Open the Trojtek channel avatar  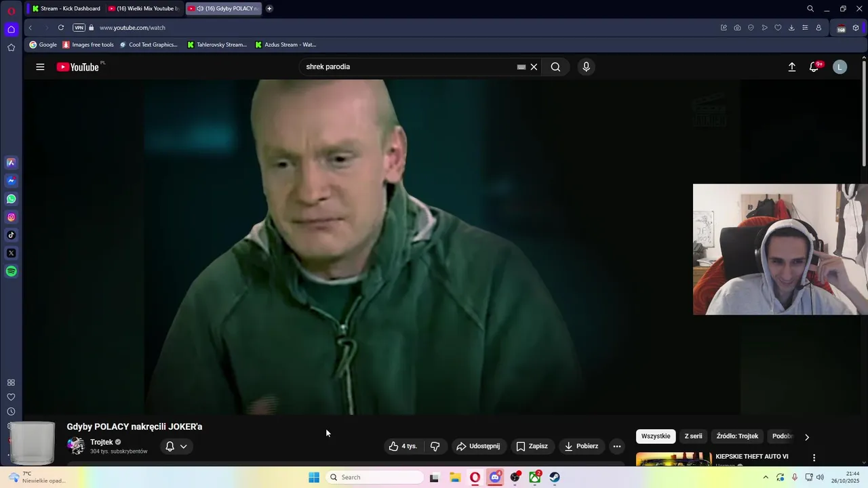(x=76, y=446)
